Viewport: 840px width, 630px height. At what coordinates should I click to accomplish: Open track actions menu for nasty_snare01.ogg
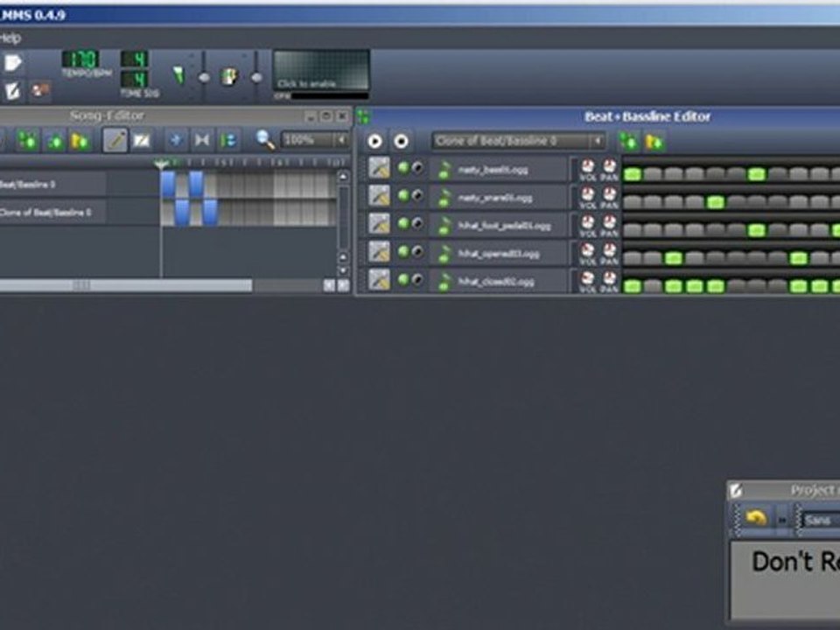379,196
